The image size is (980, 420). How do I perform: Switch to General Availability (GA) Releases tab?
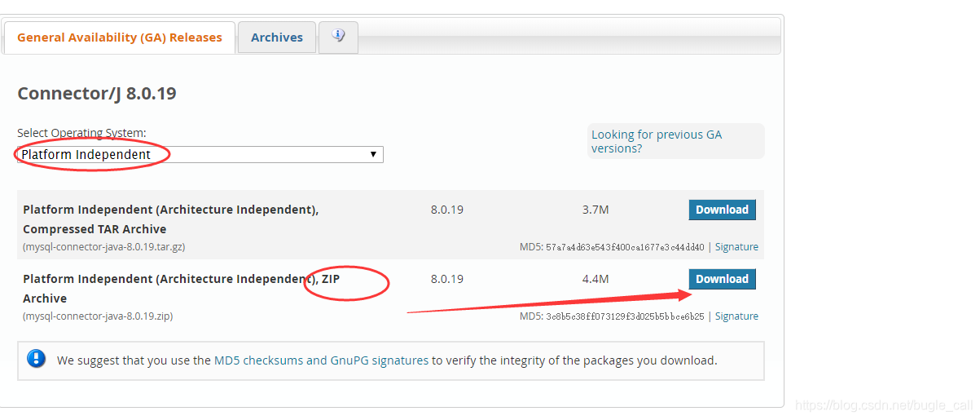click(x=120, y=38)
